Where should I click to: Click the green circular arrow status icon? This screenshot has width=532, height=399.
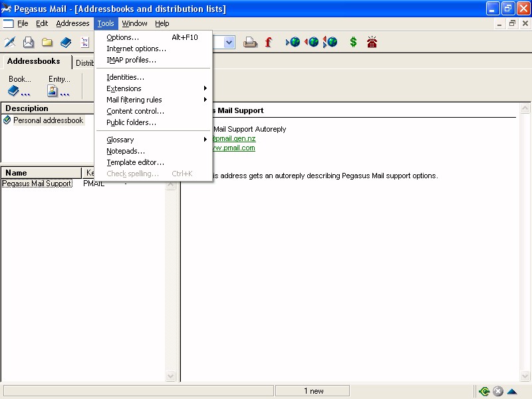(x=484, y=392)
